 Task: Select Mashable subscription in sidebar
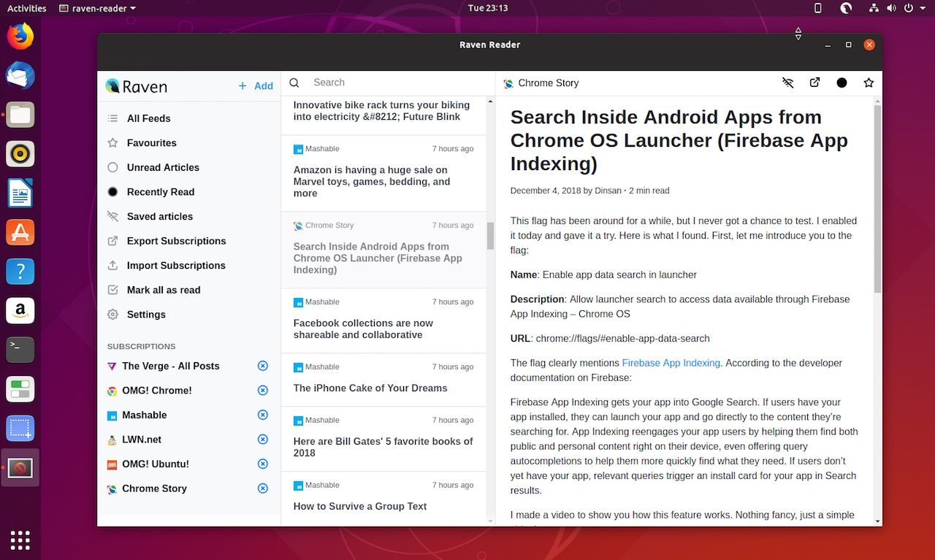click(144, 415)
